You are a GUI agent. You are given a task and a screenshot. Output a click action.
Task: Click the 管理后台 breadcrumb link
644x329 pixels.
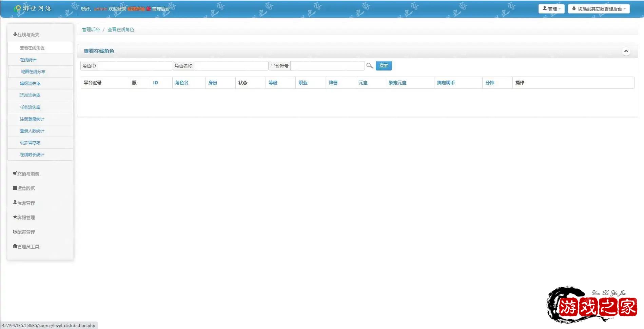click(91, 30)
